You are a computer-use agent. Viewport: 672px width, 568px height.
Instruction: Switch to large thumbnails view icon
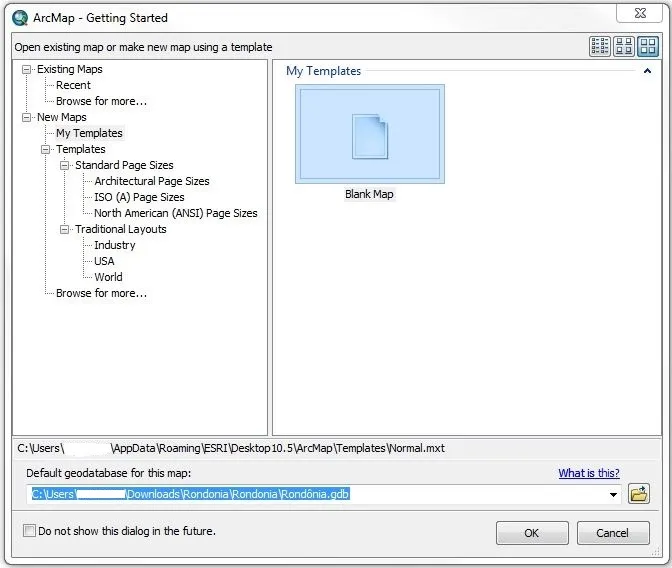click(x=648, y=46)
